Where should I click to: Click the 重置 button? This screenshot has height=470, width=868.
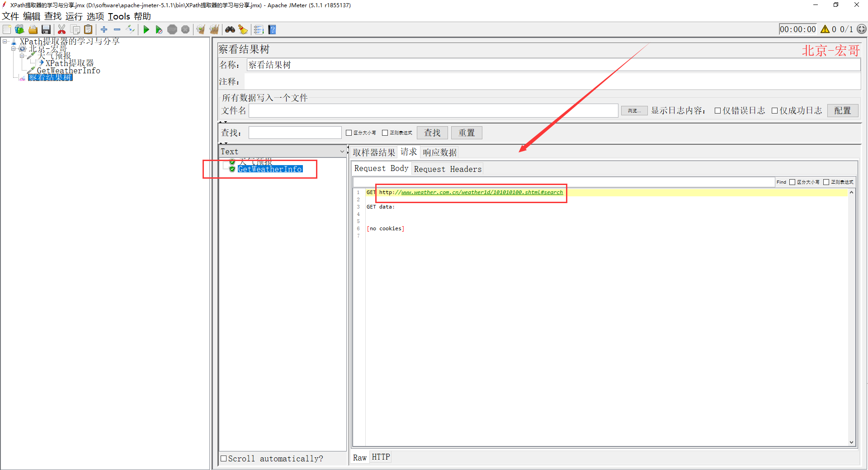466,132
